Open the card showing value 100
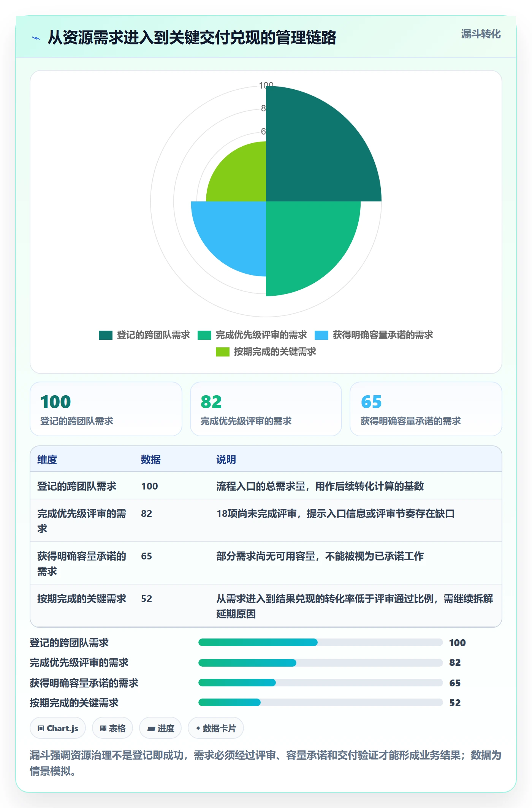Screen dimensions: 532x808 point(106,409)
